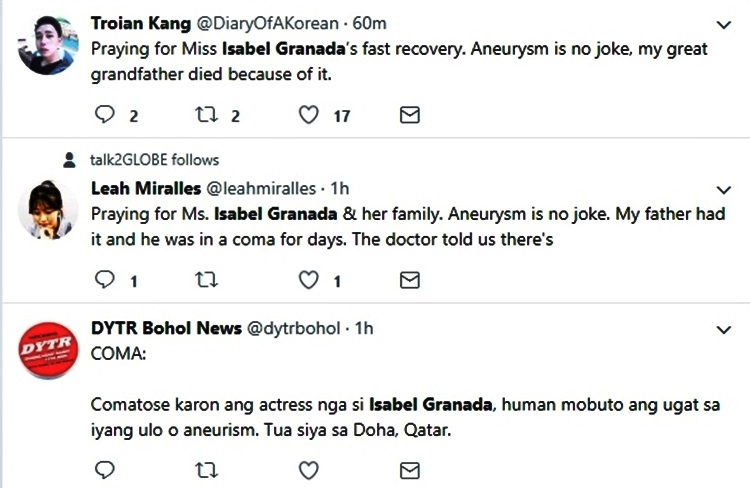Retweet Leah Miralles' tweet
750x488 pixels.
(207, 281)
